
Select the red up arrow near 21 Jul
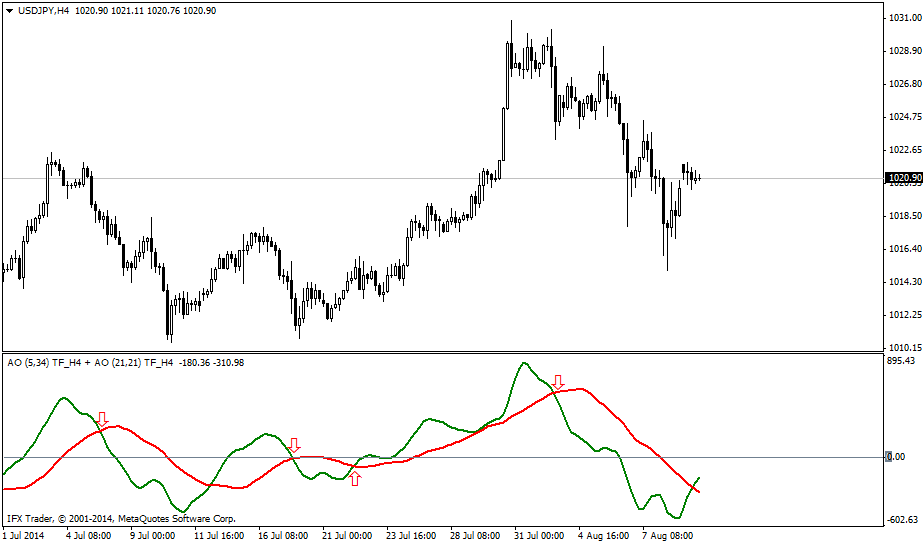[x=354, y=478]
